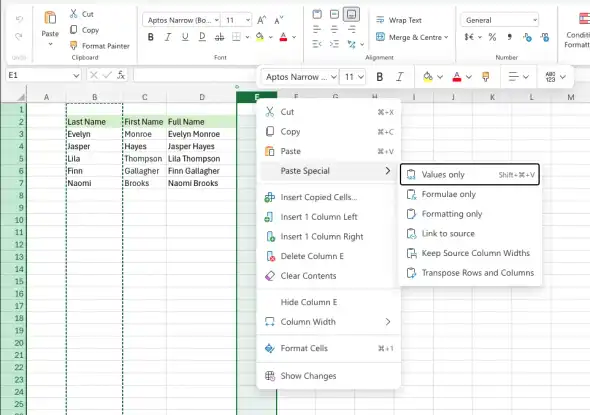Align text left in the ribbon
590x415 pixels.
click(x=317, y=29)
